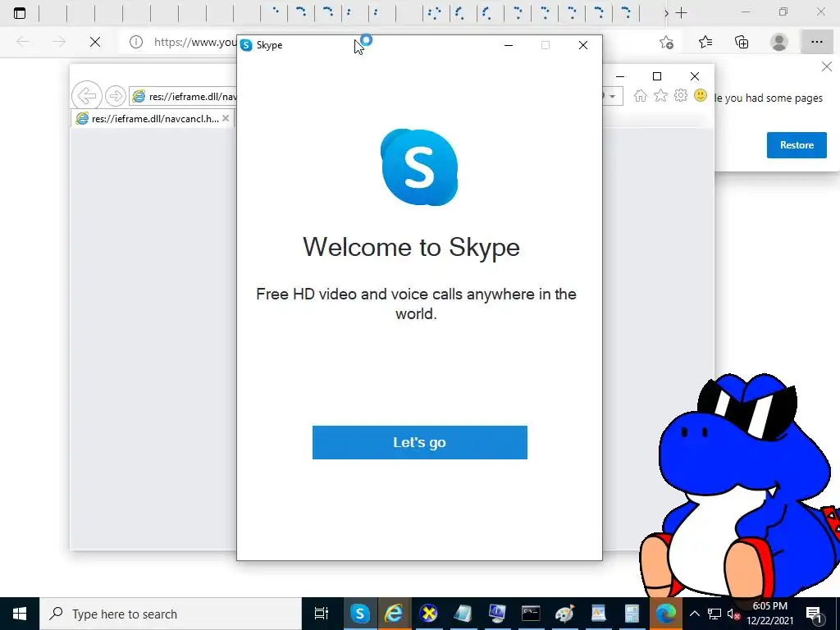Click the large Skype logo

(x=419, y=167)
